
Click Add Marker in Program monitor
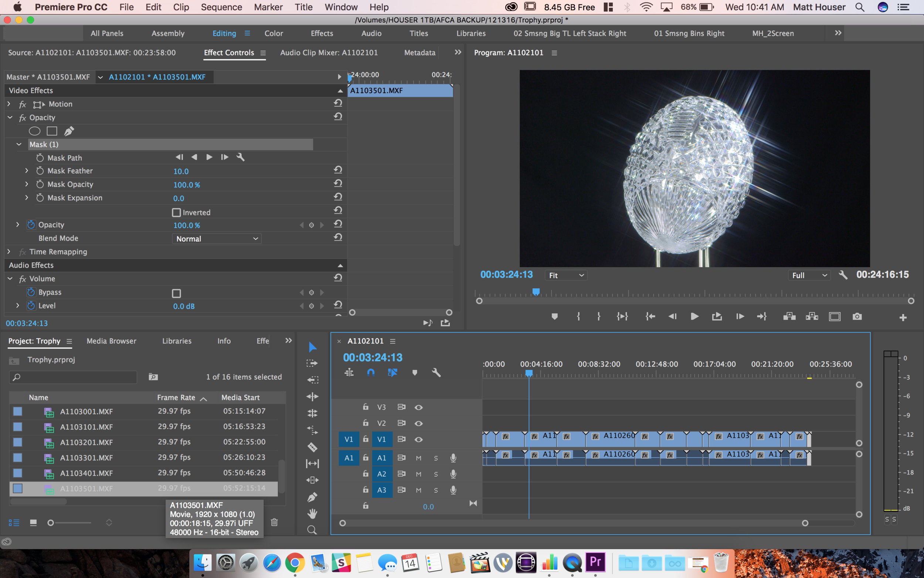554,317
